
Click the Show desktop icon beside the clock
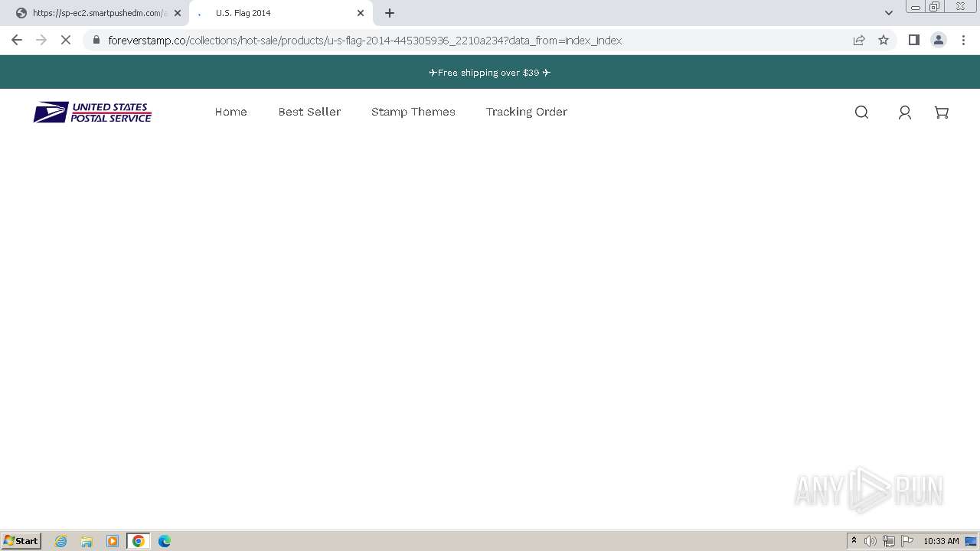[971, 541]
